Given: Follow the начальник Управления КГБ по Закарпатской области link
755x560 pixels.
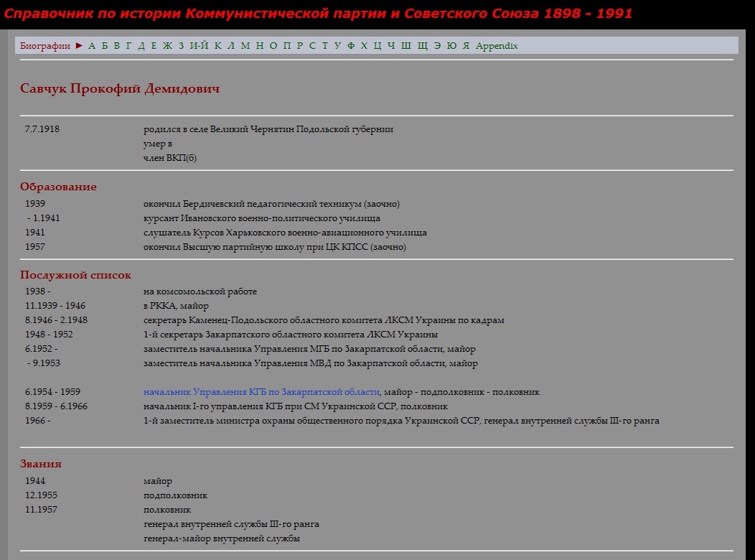Looking at the screenshot, I should 261,392.
